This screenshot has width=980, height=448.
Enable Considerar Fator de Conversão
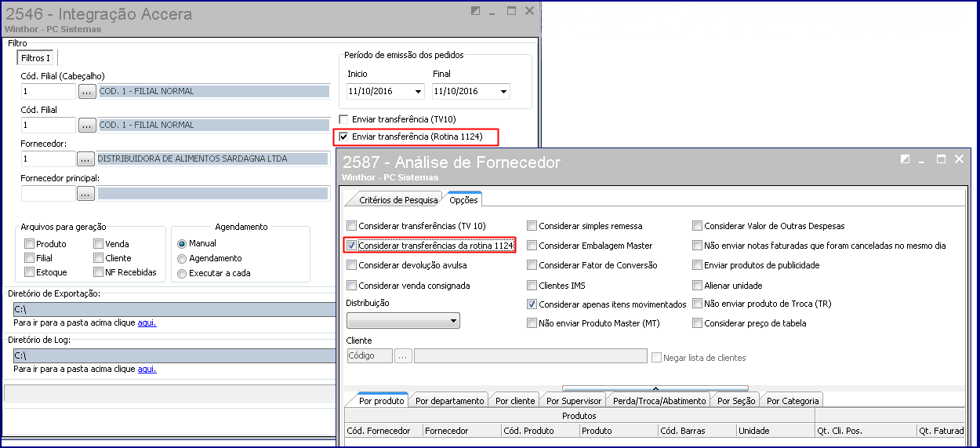tap(532, 265)
